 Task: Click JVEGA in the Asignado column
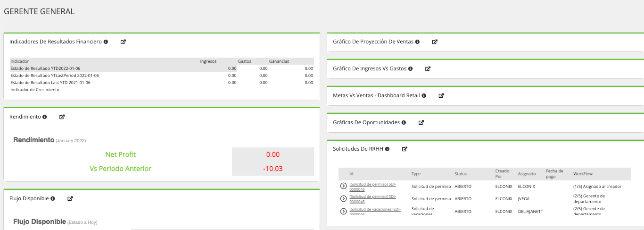pyautogui.click(x=524, y=199)
